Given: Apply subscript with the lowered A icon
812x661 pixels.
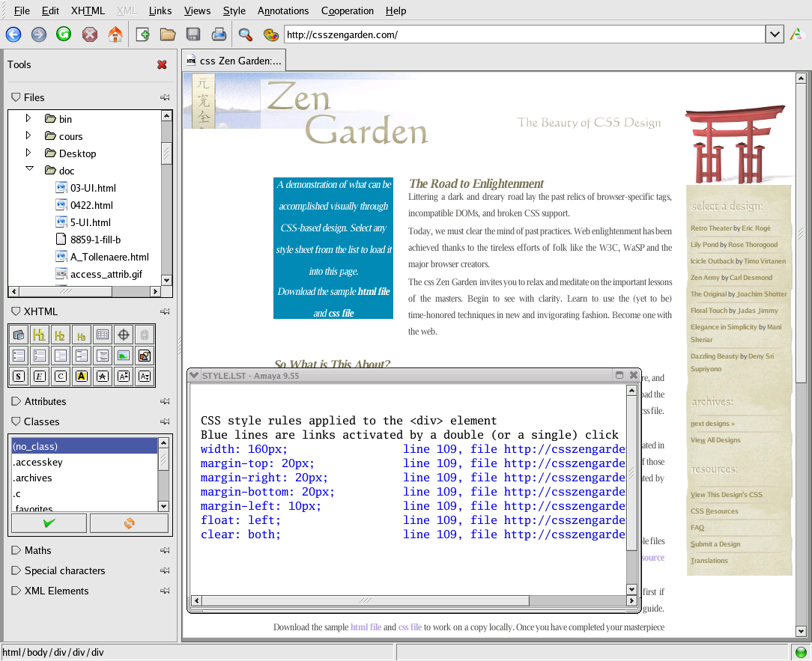Looking at the screenshot, I should (145, 377).
